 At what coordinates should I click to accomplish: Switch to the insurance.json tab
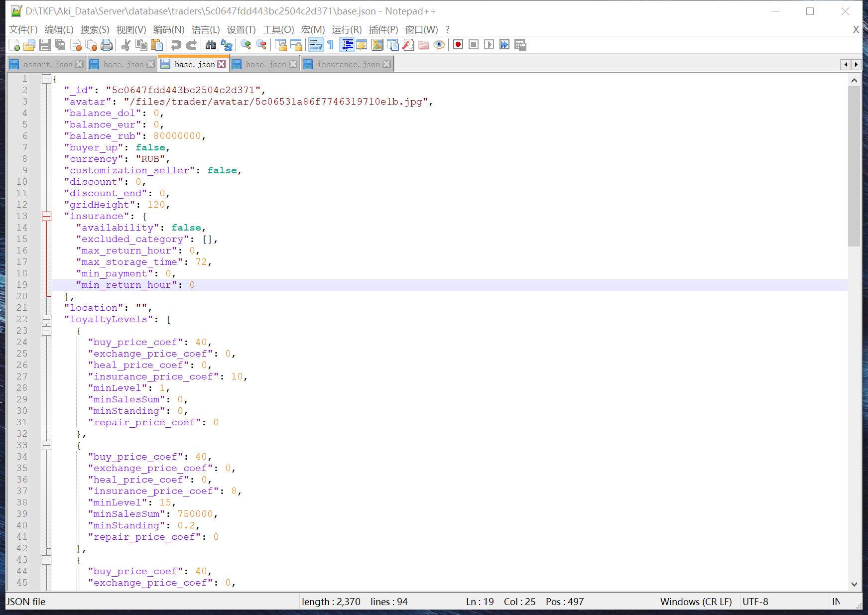(x=348, y=65)
